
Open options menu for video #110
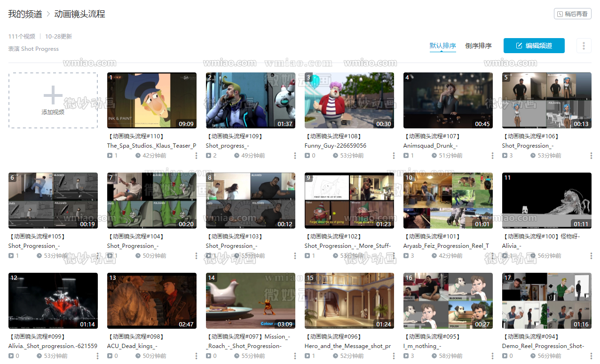pos(197,156)
